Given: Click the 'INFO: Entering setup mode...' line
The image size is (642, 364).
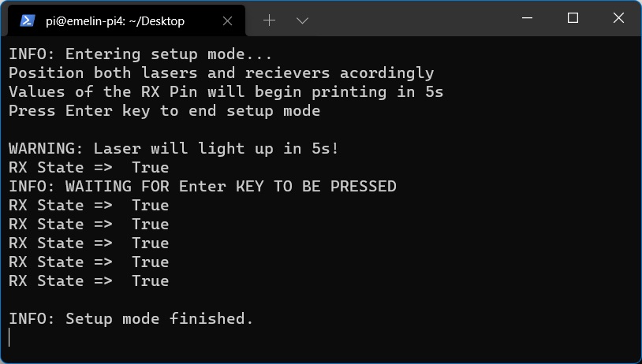Looking at the screenshot, I should pyautogui.click(x=140, y=54).
